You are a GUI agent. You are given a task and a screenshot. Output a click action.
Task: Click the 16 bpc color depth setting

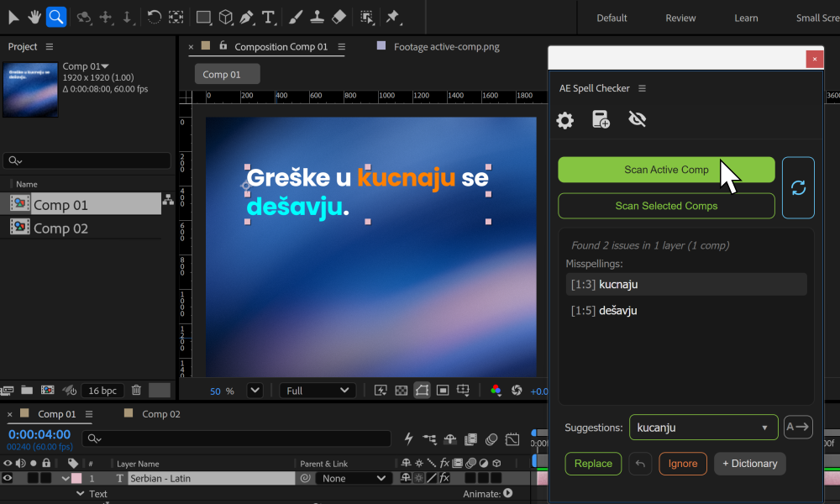(102, 391)
